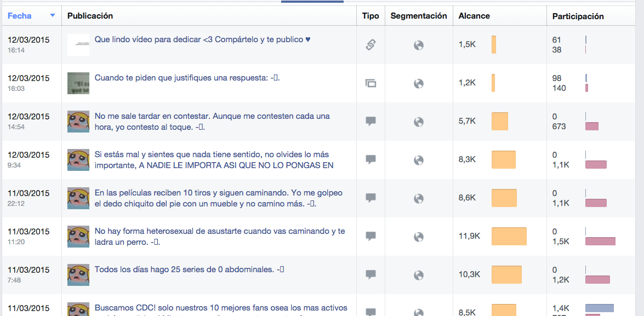644x316 pixels.
Task: Click the 11,9K reach bar
Action: click(x=509, y=237)
